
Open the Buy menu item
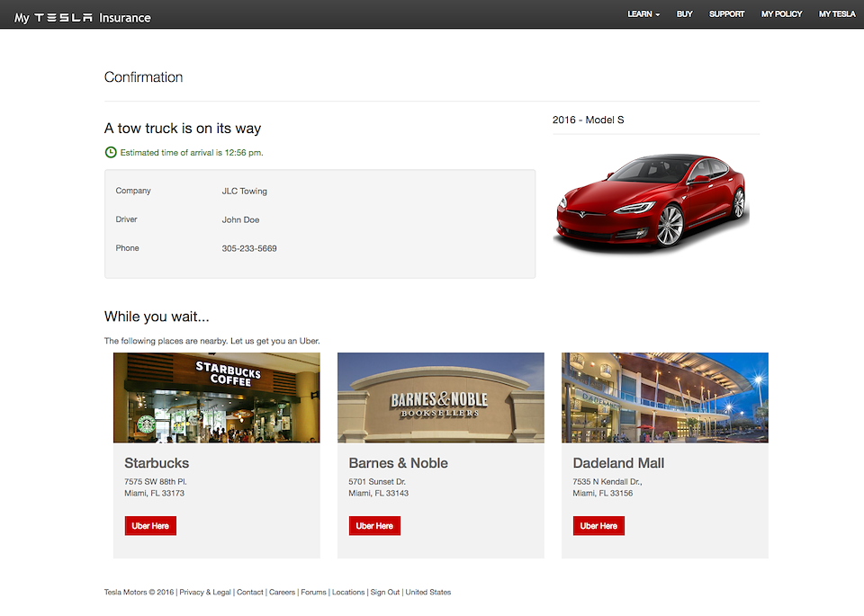[x=685, y=14]
